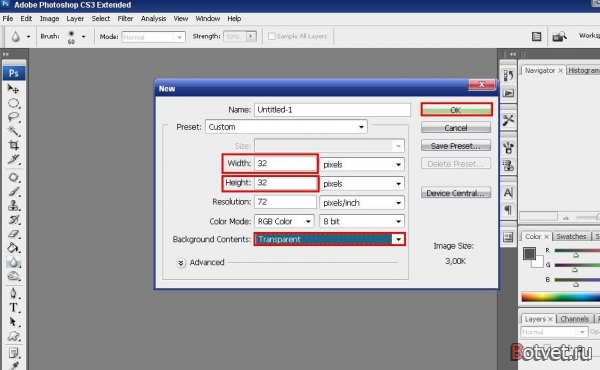Screen dimensions: 600x370
Task: Open the Image menu
Action: (x=49, y=18)
